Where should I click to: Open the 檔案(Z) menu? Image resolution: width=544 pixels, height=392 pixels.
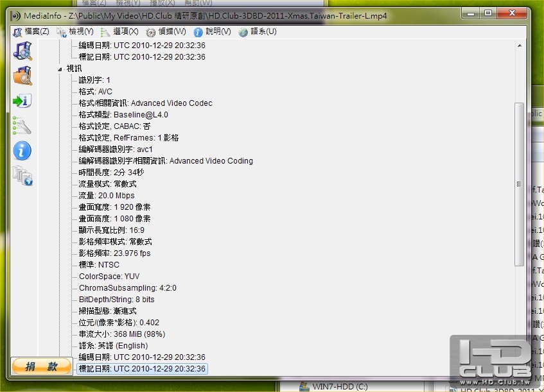[31, 31]
